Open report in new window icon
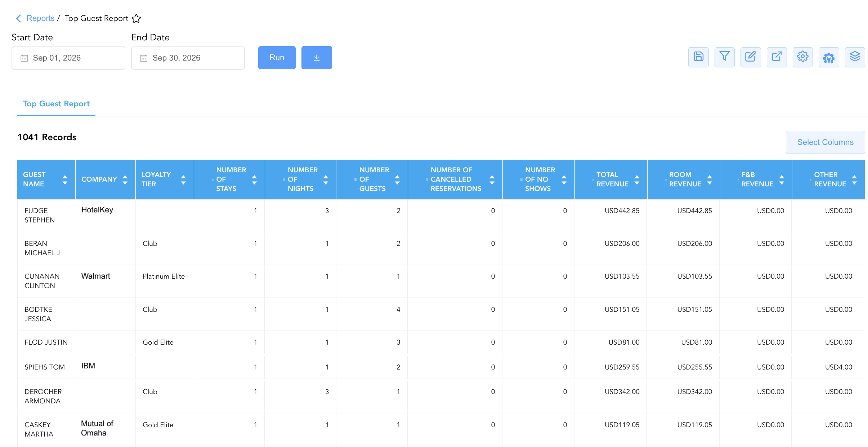The width and height of the screenshot is (868, 447). pos(777,57)
